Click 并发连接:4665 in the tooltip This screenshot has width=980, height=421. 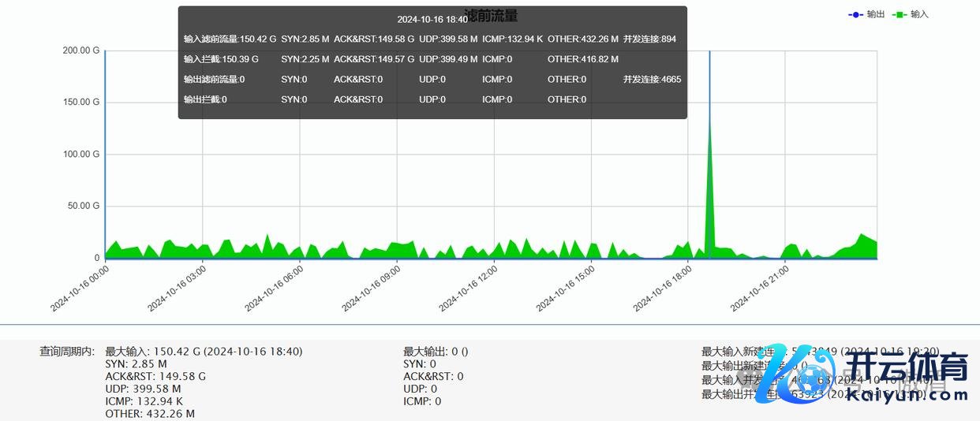pos(652,79)
